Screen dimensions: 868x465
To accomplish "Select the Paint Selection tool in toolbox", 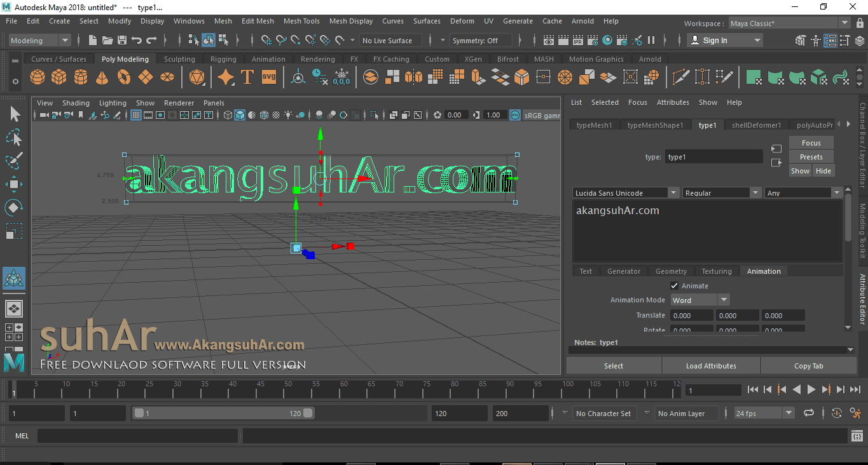I will (x=14, y=161).
